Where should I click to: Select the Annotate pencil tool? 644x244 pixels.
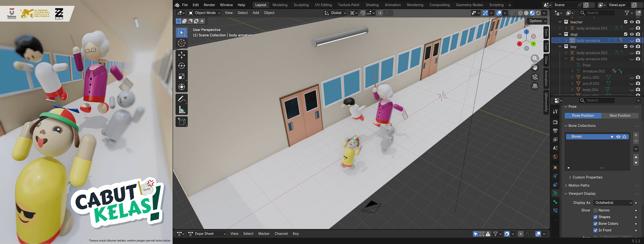(x=182, y=99)
